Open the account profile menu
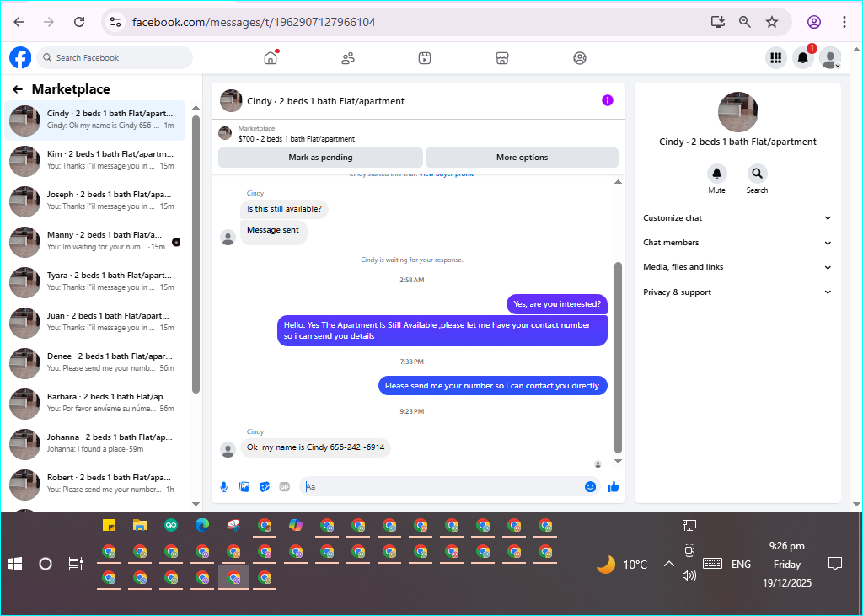 [x=830, y=58]
